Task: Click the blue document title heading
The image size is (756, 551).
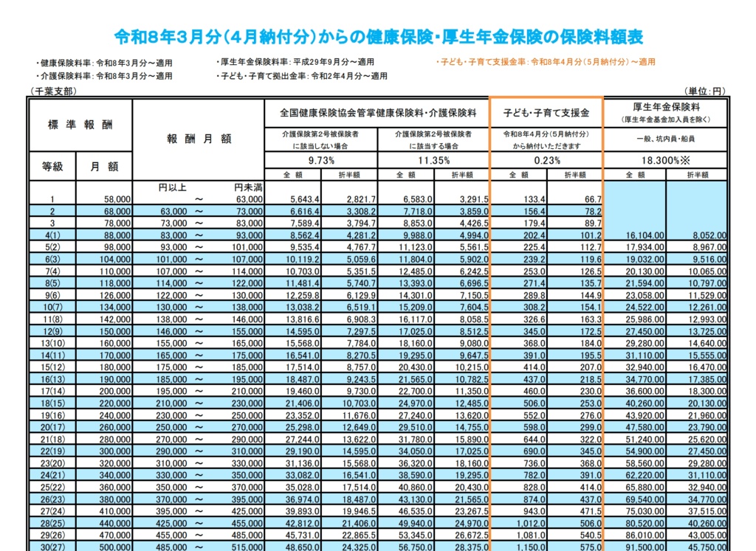Action: [x=378, y=36]
